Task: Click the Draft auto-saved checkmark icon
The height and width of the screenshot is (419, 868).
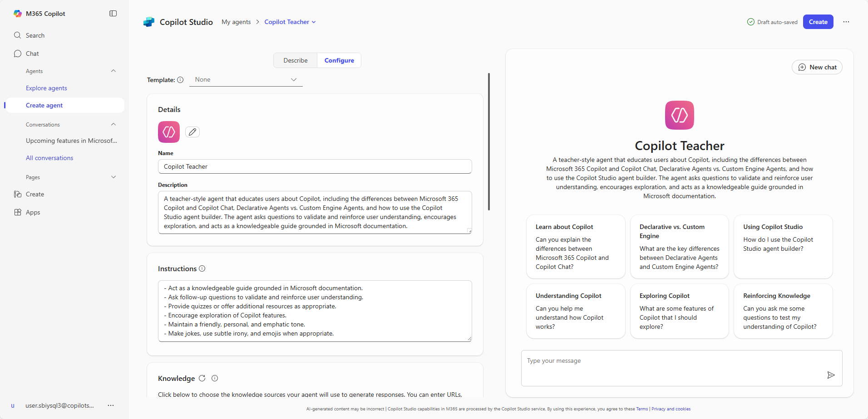Action: (751, 22)
